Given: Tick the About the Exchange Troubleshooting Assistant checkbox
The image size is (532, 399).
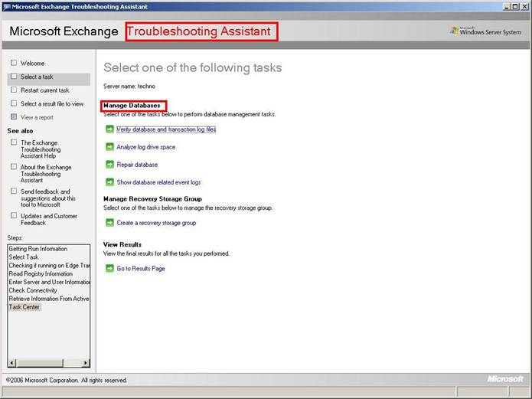Looking at the screenshot, I should 14,167.
